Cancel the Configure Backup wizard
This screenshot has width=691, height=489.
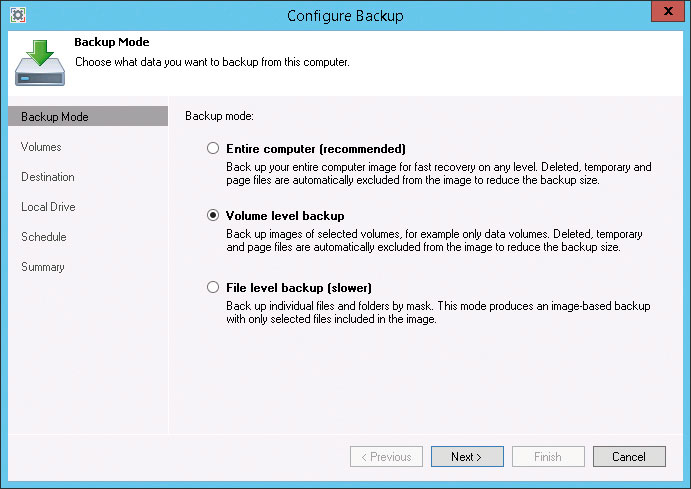click(629, 456)
